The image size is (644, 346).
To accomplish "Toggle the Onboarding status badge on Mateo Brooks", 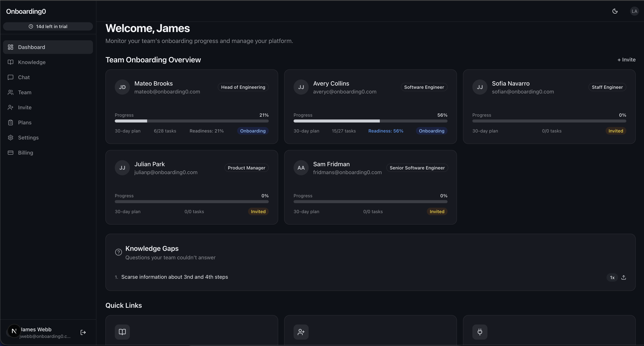I will [253, 131].
